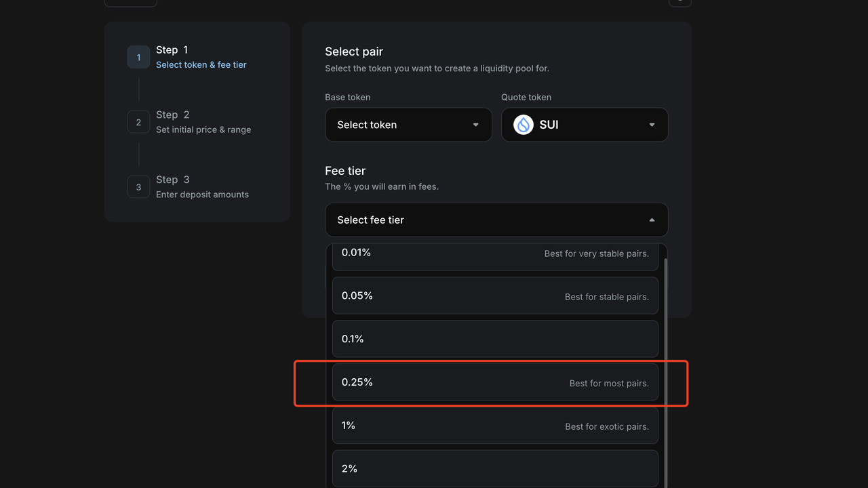Pick the 0.25% fee tier option

495,382
